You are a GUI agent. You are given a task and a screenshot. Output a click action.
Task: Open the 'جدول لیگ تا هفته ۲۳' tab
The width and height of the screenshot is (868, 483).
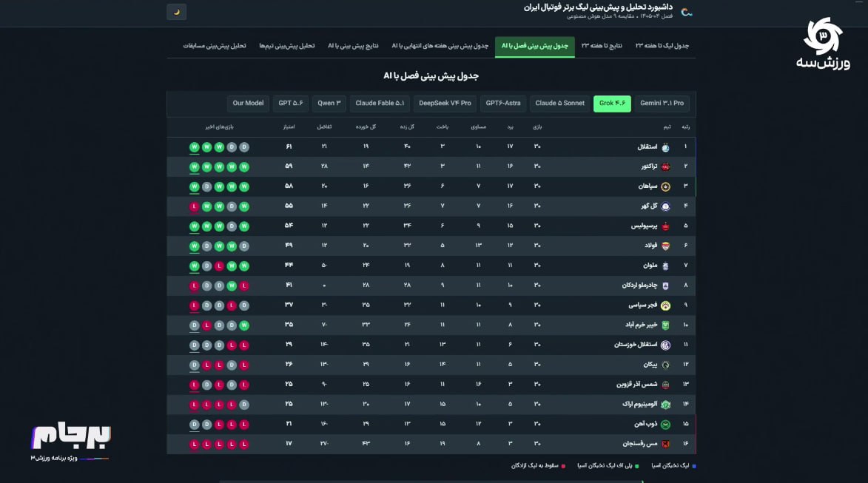(x=662, y=46)
